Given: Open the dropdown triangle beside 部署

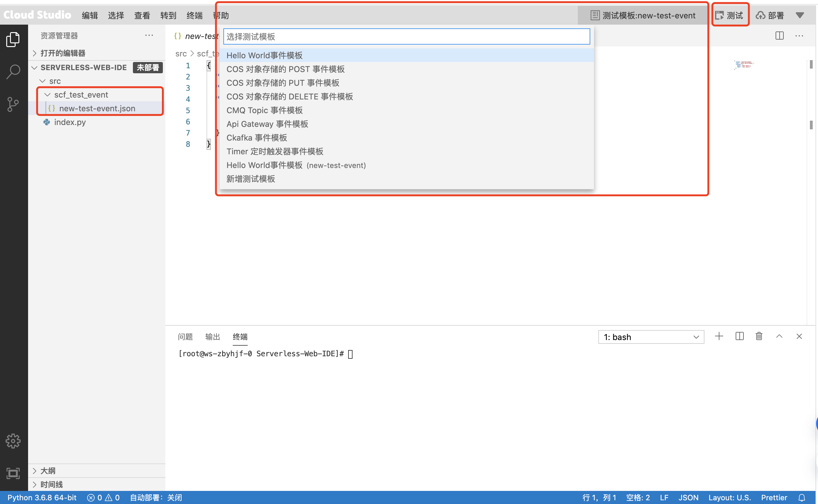Looking at the screenshot, I should pos(800,15).
